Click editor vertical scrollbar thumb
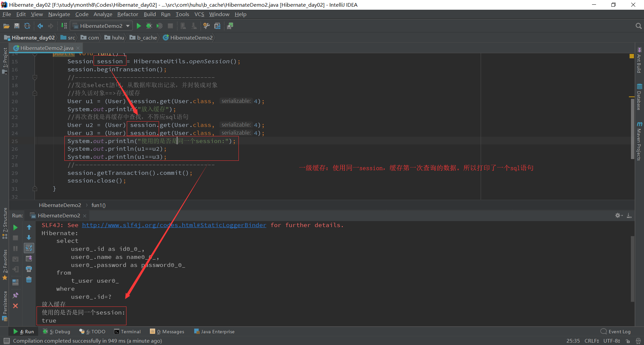The height and width of the screenshot is (345, 644). pyautogui.click(x=632, y=128)
